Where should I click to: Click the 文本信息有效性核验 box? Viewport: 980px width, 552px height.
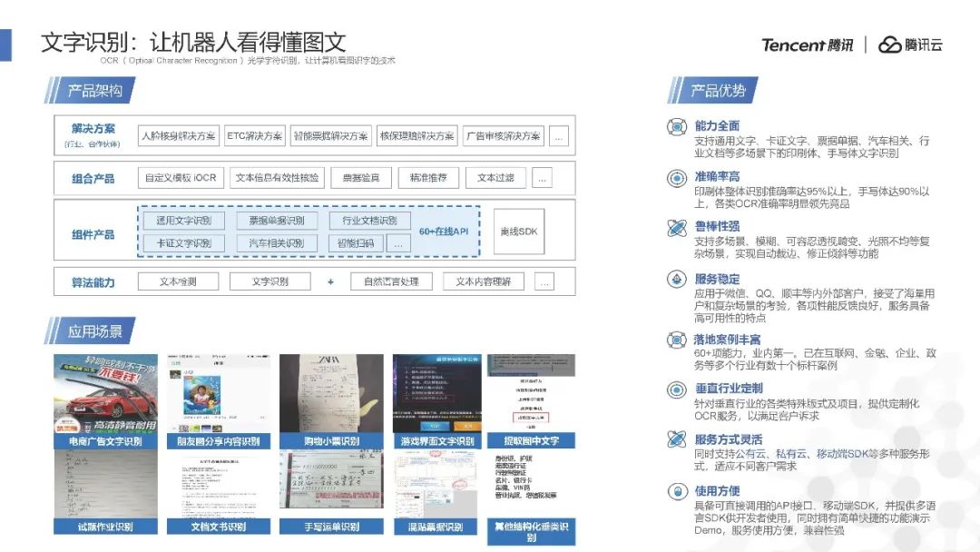[x=277, y=178]
